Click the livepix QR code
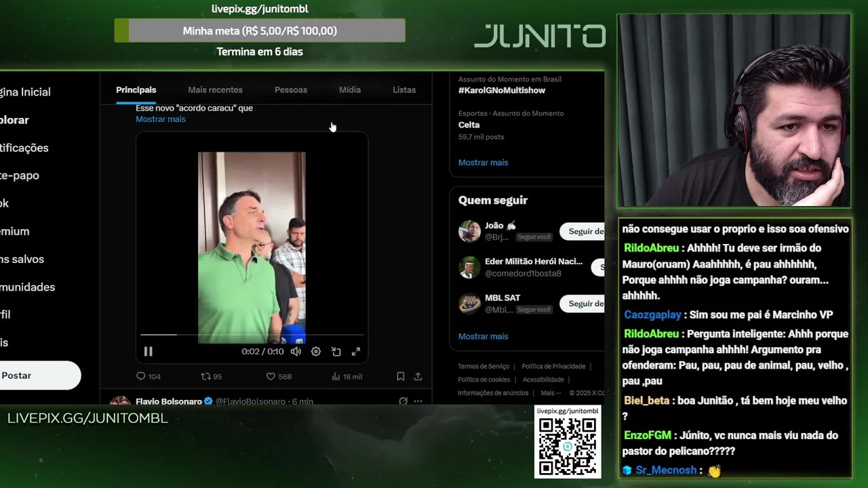Screen dimensions: 868x488 pyautogui.click(x=568, y=447)
